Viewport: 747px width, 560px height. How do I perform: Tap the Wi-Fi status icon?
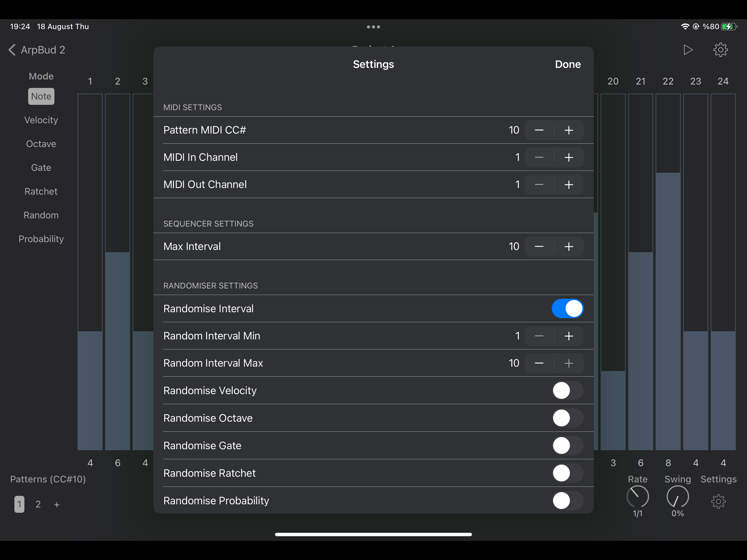[685, 26]
